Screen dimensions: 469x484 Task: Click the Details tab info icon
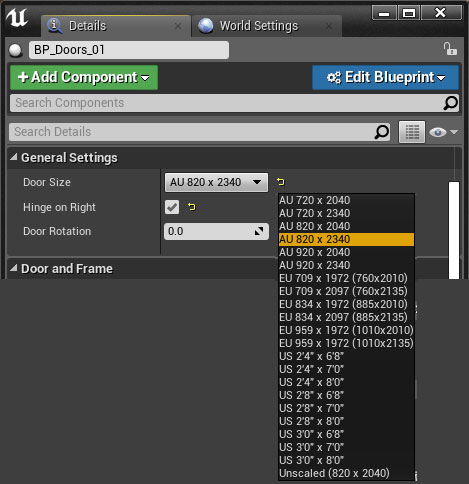pos(55,26)
